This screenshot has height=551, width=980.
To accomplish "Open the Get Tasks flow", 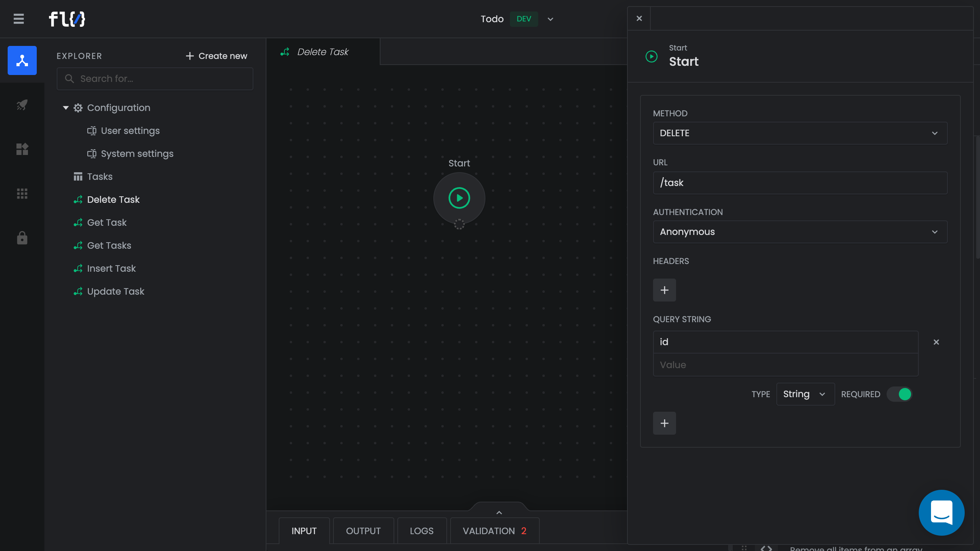I will coord(109,246).
